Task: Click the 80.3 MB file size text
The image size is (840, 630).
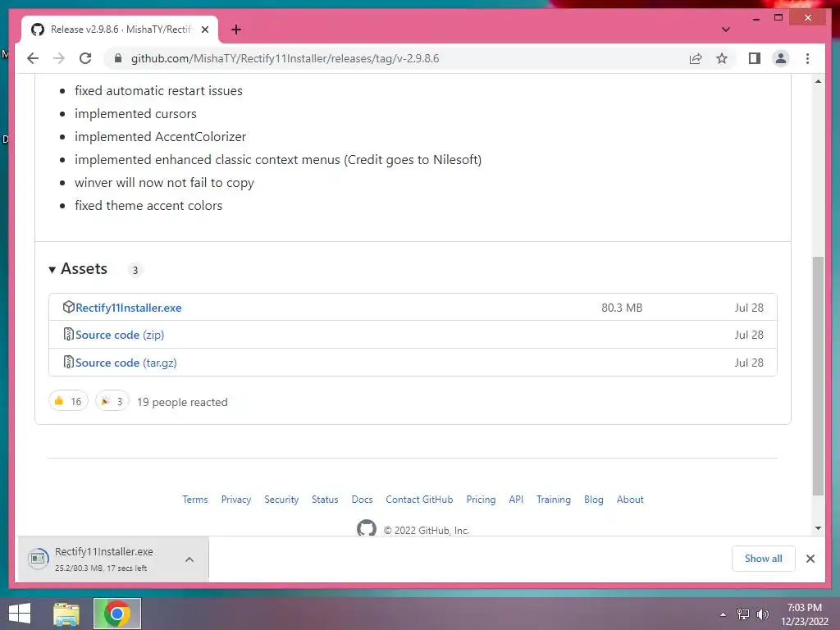Action: pyautogui.click(x=622, y=308)
